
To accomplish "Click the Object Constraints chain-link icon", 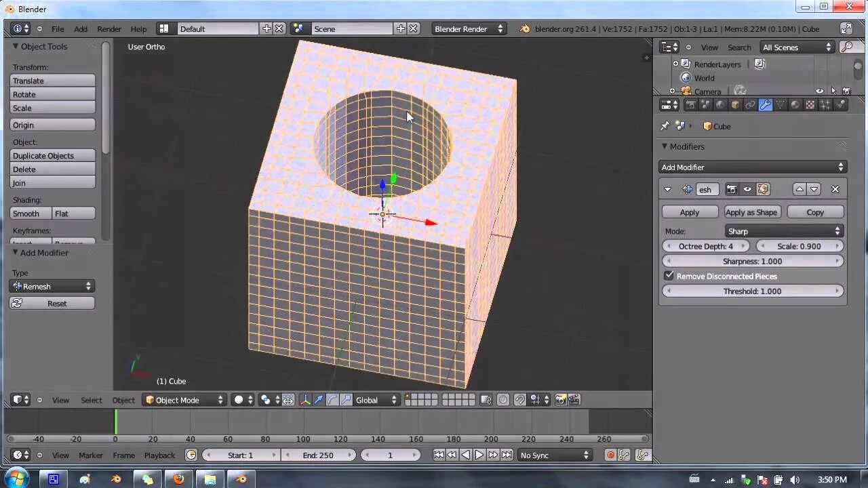I will (750, 104).
